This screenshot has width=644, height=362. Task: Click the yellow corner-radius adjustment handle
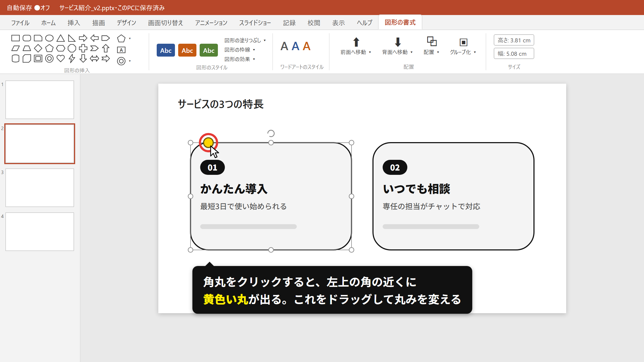coord(208,143)
